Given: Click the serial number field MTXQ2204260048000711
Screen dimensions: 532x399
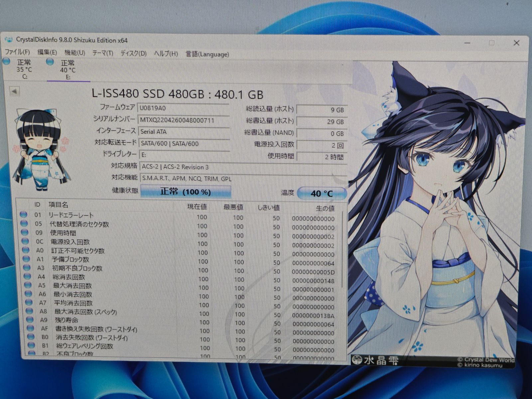Looking at the screenshot, I should point(184,120).
